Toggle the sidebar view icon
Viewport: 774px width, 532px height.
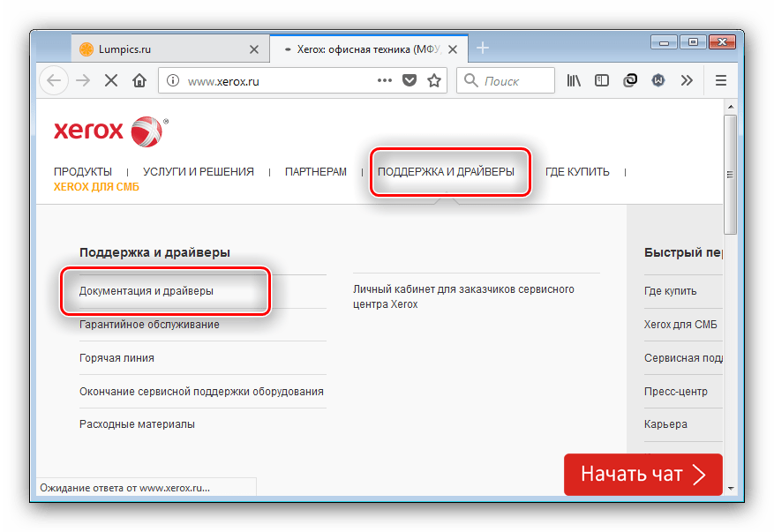tap(602, 81)
